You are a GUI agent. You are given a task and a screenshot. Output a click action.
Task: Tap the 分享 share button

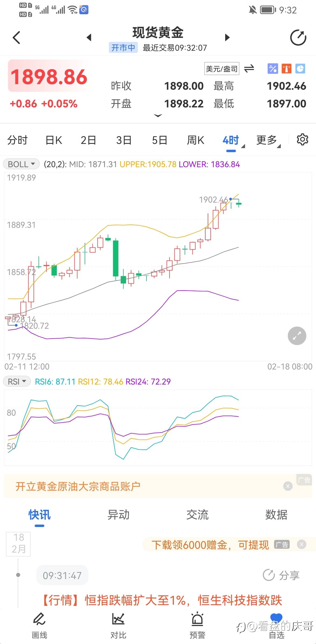click(x=281, y=575)
